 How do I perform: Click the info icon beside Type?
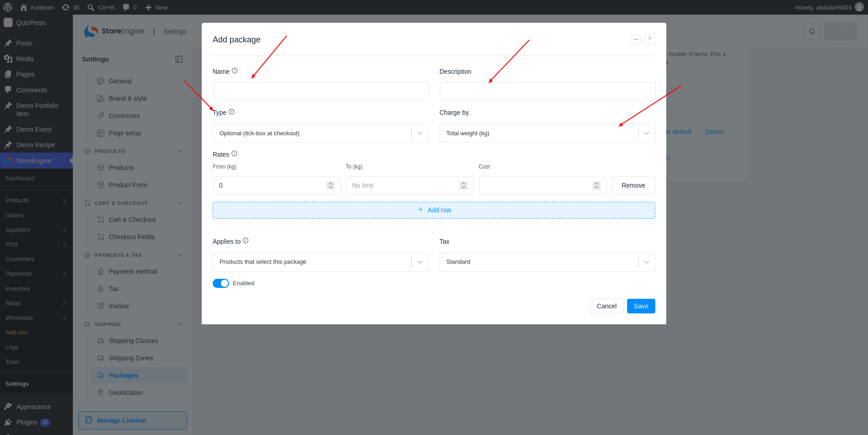[x=231, y=112]
